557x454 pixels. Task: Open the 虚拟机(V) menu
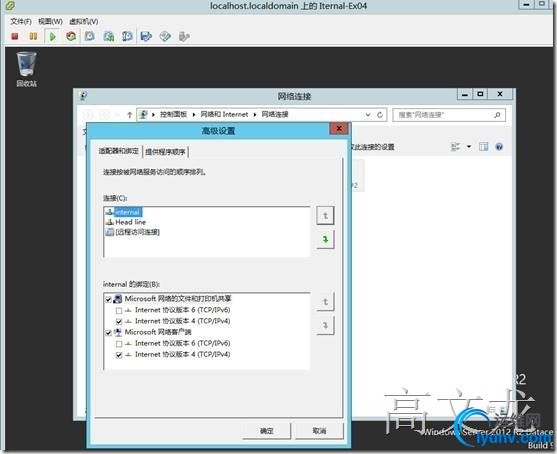point(83,22)
